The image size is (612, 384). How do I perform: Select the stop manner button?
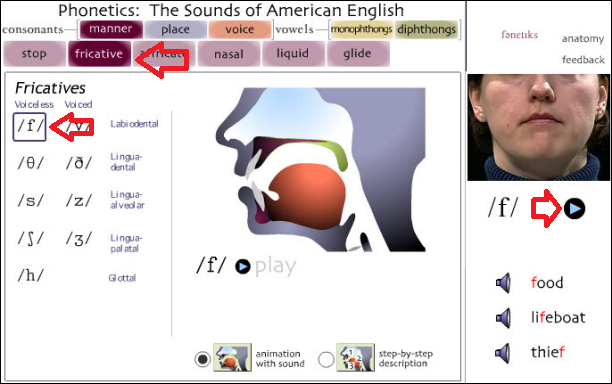point(34,53)
